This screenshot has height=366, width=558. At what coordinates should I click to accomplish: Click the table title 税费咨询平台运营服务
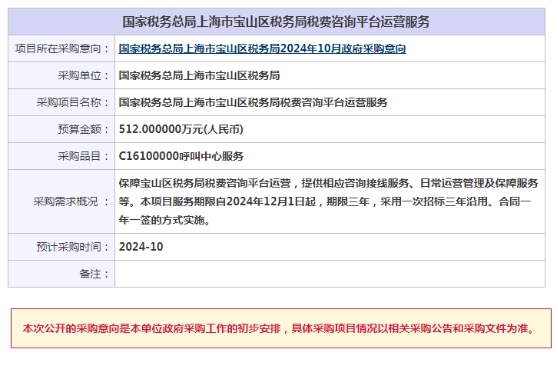point(276,22)
